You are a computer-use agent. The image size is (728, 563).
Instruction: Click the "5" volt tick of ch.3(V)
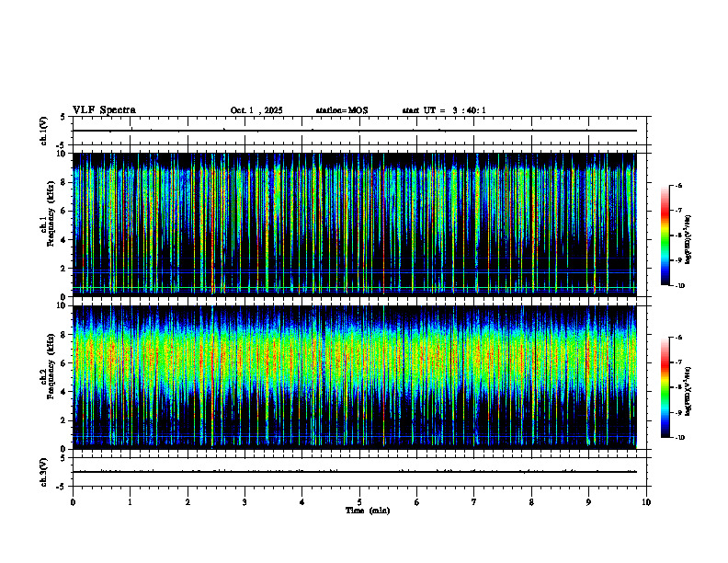pos(63,458)
